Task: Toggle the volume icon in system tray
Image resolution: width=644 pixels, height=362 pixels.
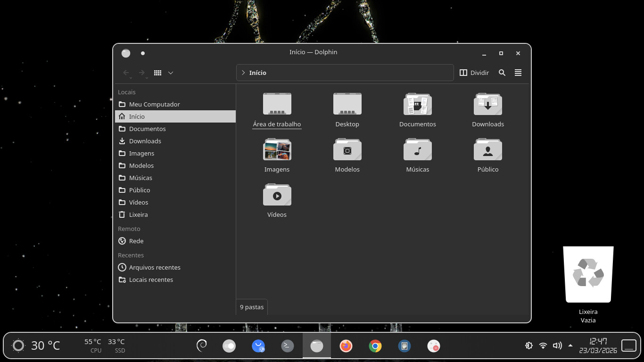Action: tap(557, 346)
